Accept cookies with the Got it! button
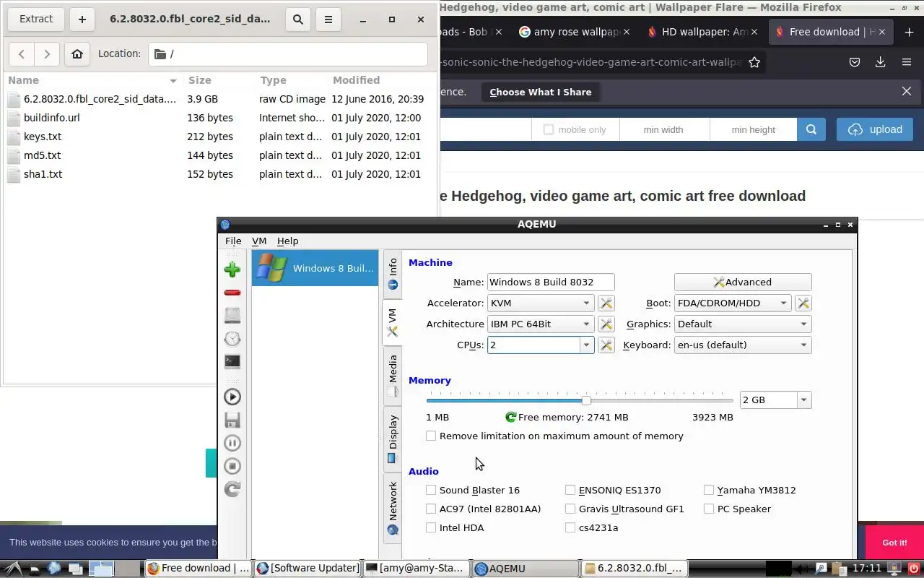This screenshot has width=924, height=578. (x=894, y=543)
